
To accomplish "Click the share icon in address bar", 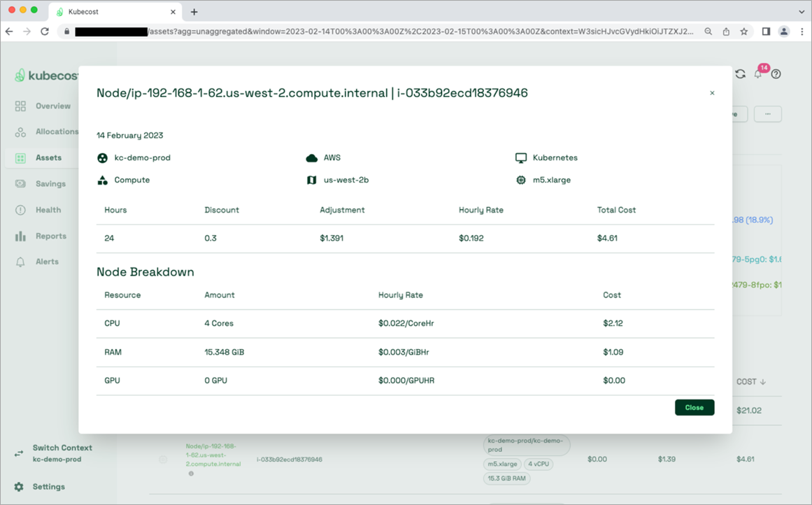I will 726,31.
